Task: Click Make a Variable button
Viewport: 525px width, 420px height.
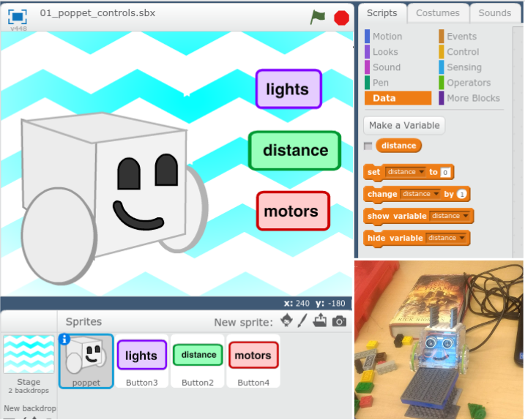Action: pyautogui.click(x=404, y=126)
